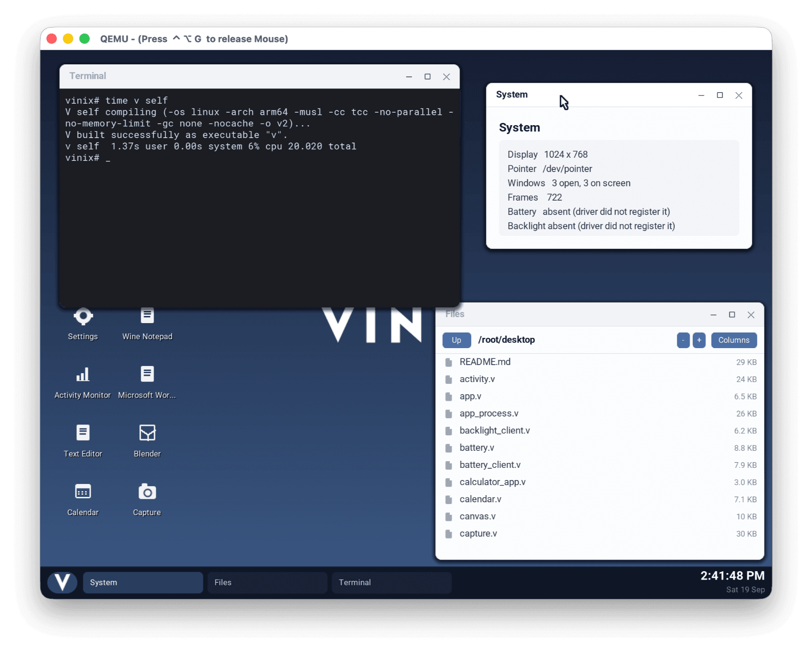Click the Battery absent status line

click(589, 212)
